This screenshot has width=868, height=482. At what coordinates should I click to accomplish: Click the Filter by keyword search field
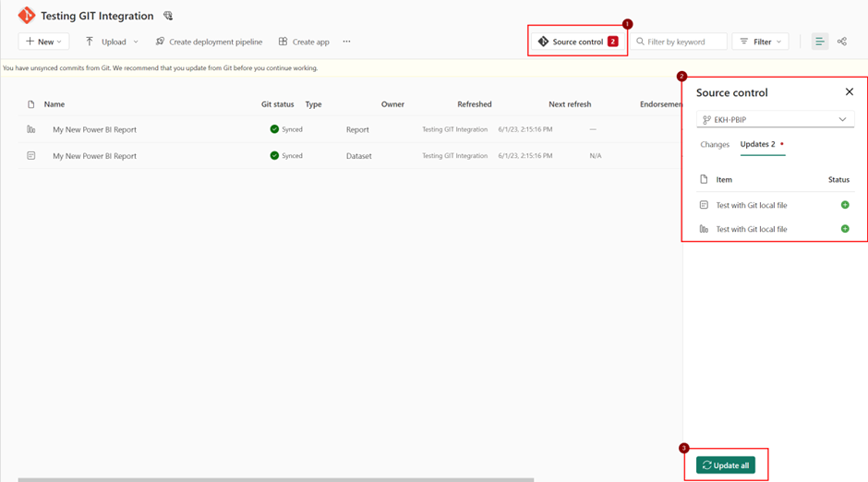pyautogui.click(x=679, y=42)
